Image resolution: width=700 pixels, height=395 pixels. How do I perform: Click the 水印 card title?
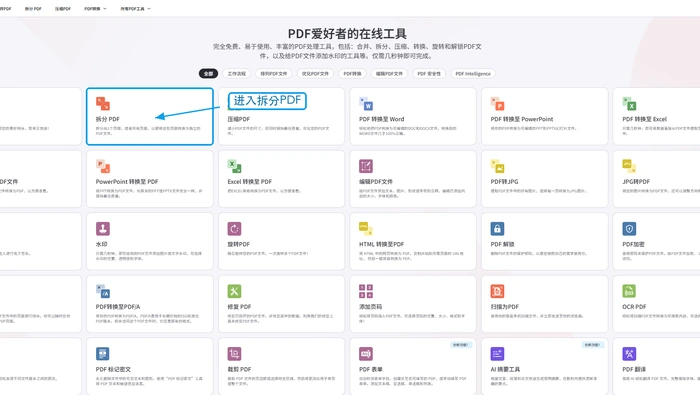coord(101,244)
